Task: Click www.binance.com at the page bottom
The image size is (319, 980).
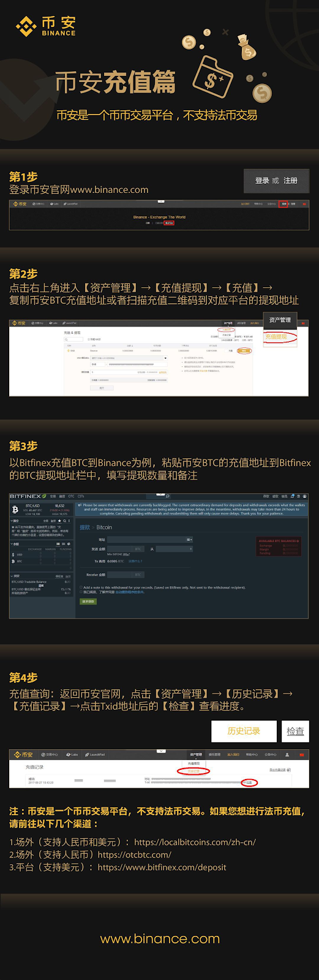Action: 160,938
